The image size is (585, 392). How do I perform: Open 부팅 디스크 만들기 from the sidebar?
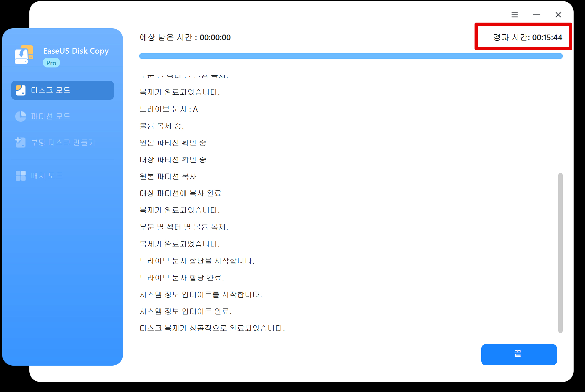[63, 143]
